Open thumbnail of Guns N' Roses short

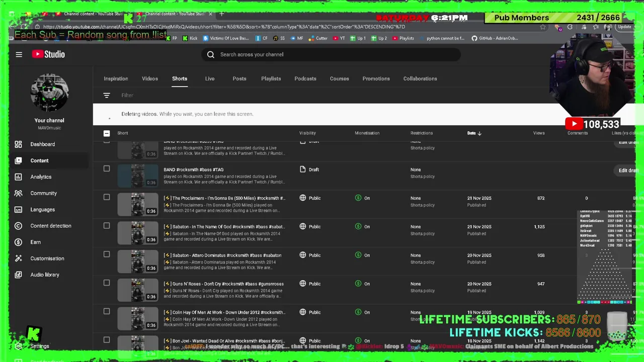click(138, 290)
